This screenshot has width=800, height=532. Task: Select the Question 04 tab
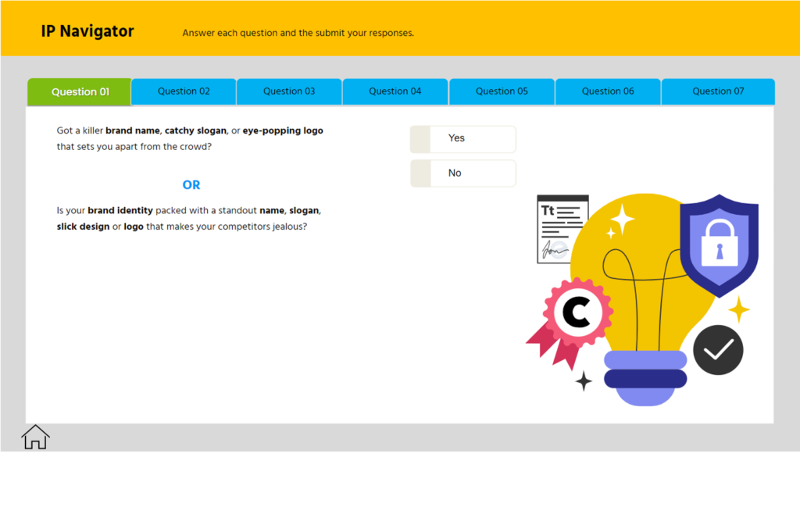pyautogui.click(x=395, y=91)
